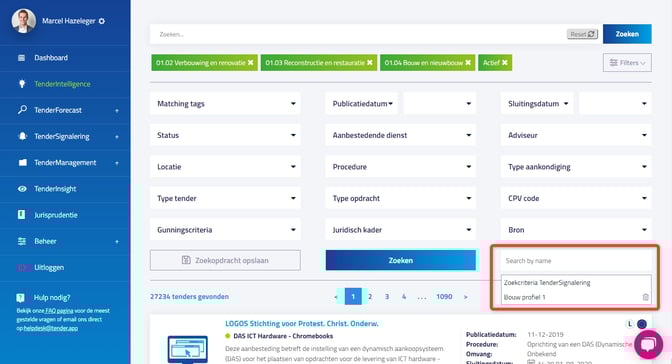Open Procedure dropdown
The width and height of the screenshot is (672, 364).
point(401,167)
